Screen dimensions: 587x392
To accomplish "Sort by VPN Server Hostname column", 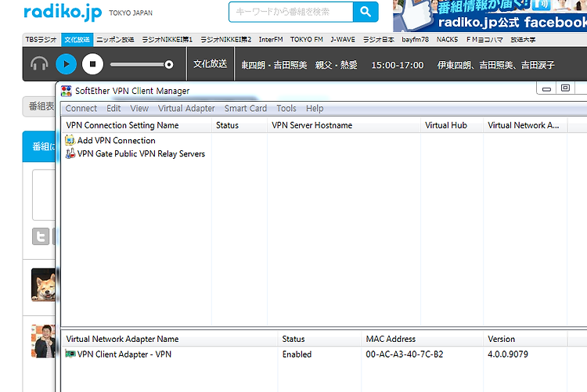I will coord(344,125).
